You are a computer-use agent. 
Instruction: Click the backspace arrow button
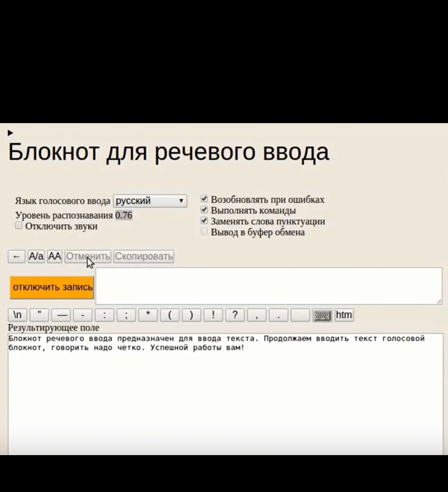click(x=16, y=257)
